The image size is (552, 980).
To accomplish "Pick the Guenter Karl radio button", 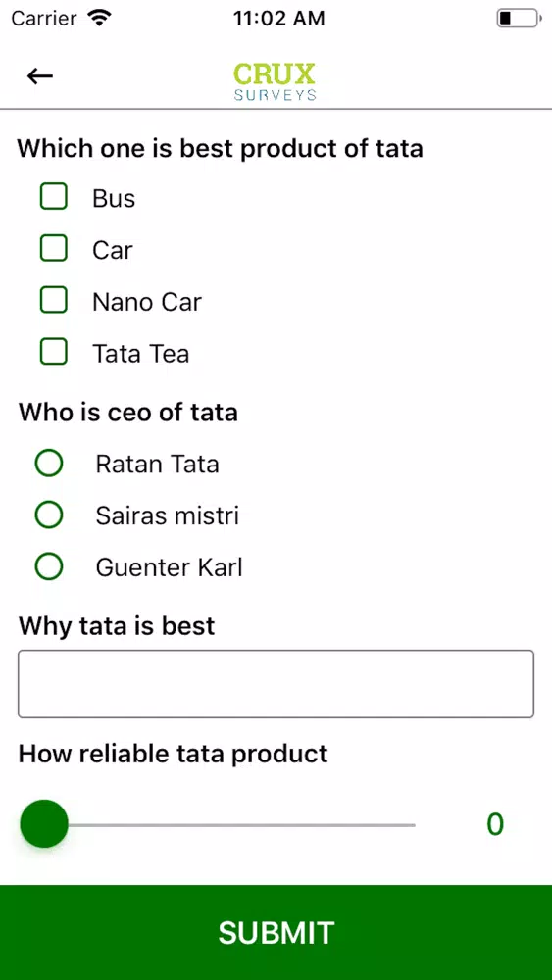I will pos(49,567).
